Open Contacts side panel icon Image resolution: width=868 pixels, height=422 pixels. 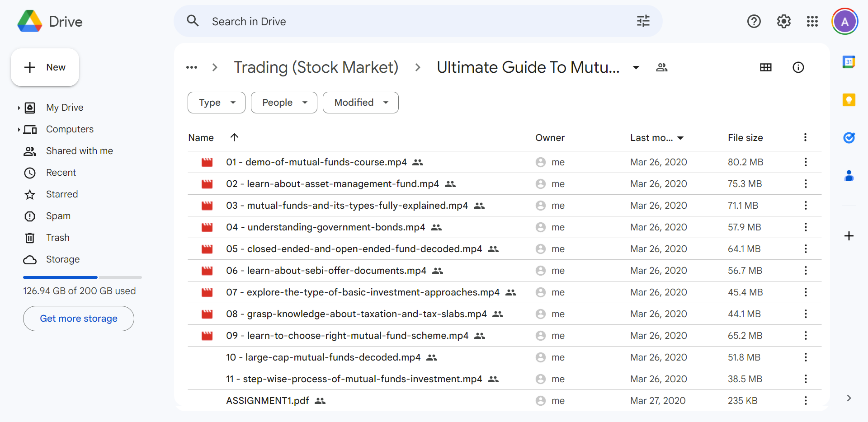(849, 176)
